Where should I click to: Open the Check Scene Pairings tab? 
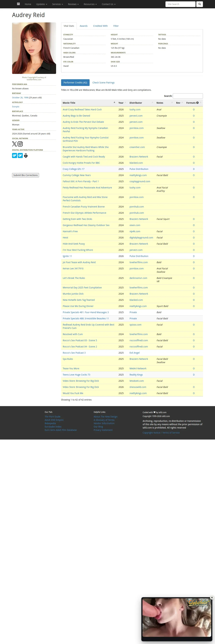(x=103, y=82)
